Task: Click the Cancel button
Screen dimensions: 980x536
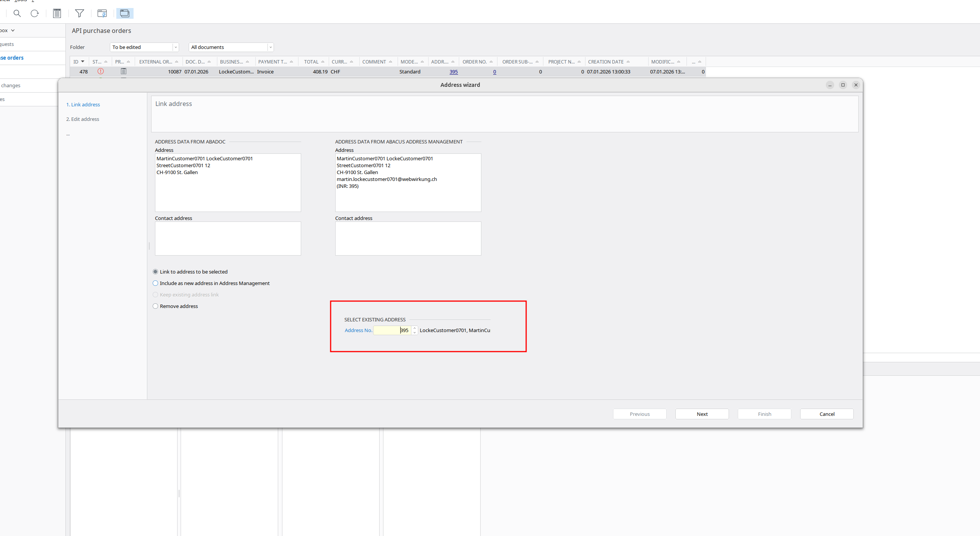Action: click(x=827, y=414)
